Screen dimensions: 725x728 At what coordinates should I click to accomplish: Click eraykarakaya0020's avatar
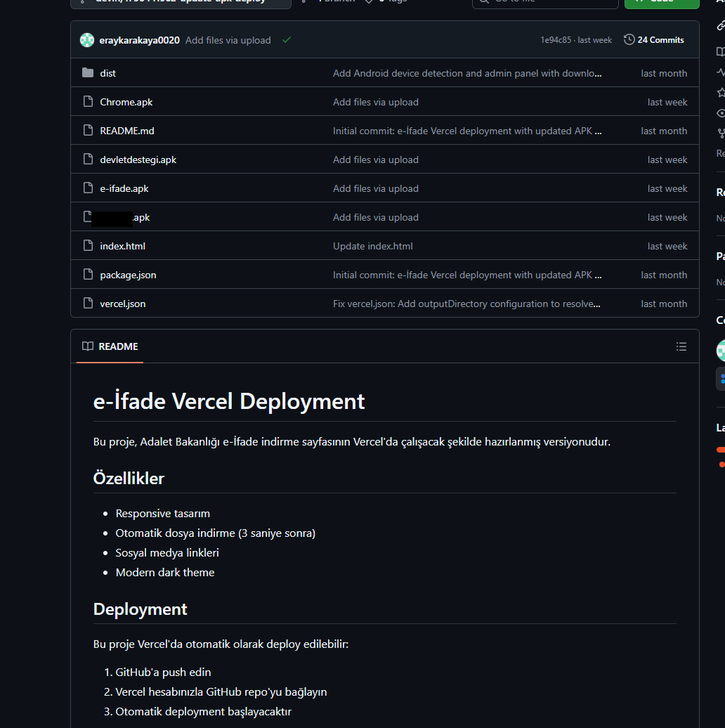pyautogui.click(x=86, y=40)
